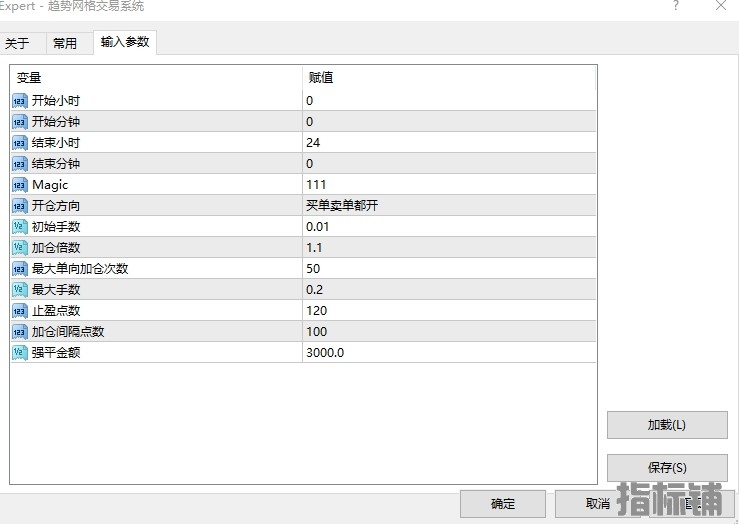739x524 pixels.
Task: Select the 止盈点数 variable name
Action: click(x=56, y=311)
